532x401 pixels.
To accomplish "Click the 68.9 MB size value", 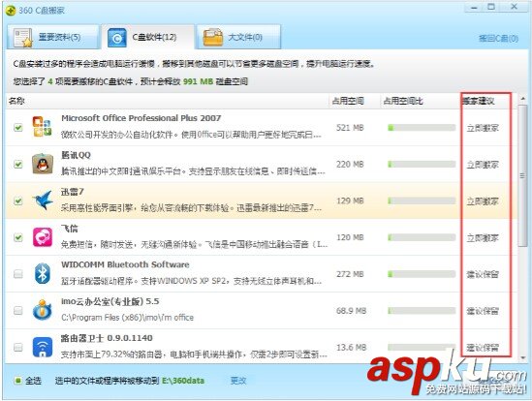I will (351, 310).
